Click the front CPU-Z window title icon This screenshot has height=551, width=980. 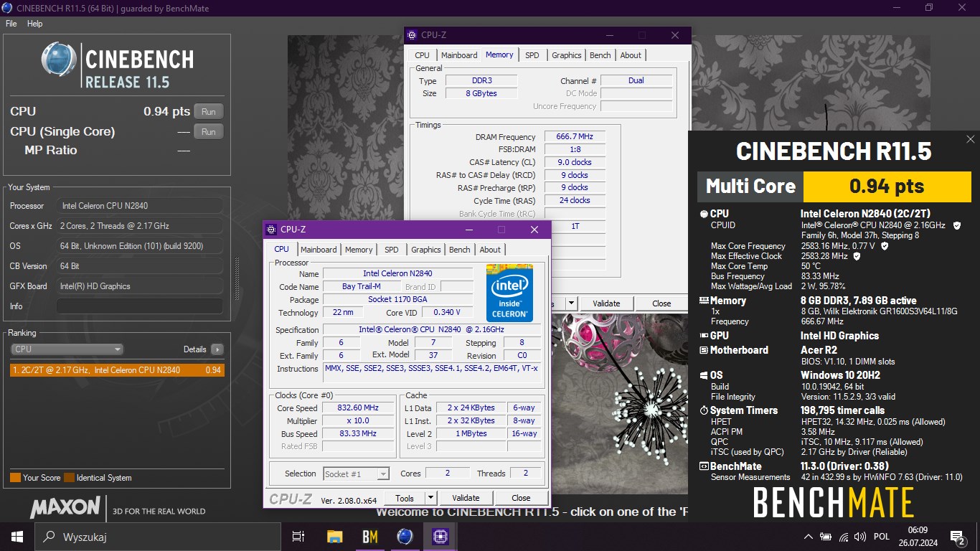(x=271, y=230)
